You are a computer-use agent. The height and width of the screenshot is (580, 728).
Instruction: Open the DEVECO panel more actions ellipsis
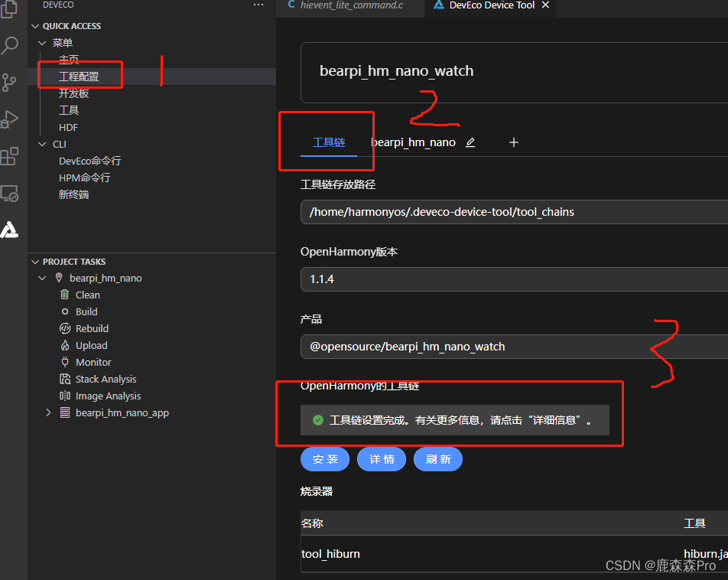pos(258,5)
